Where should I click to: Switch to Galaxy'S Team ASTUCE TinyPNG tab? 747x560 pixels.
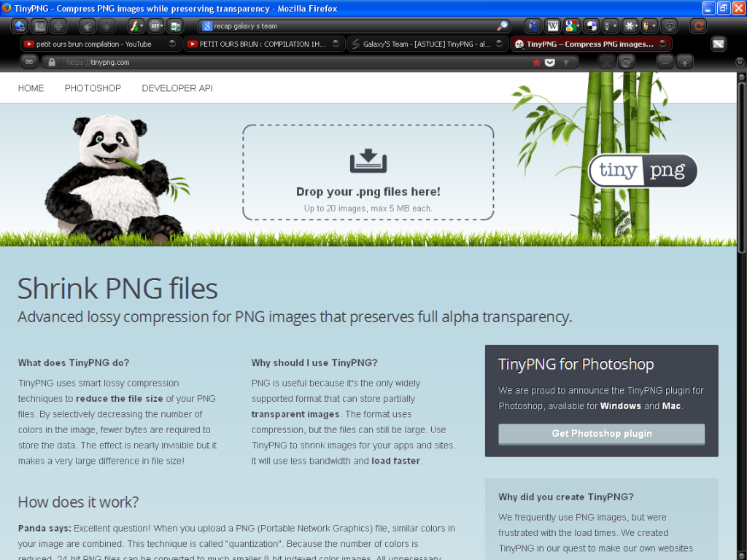pos(427,44)
